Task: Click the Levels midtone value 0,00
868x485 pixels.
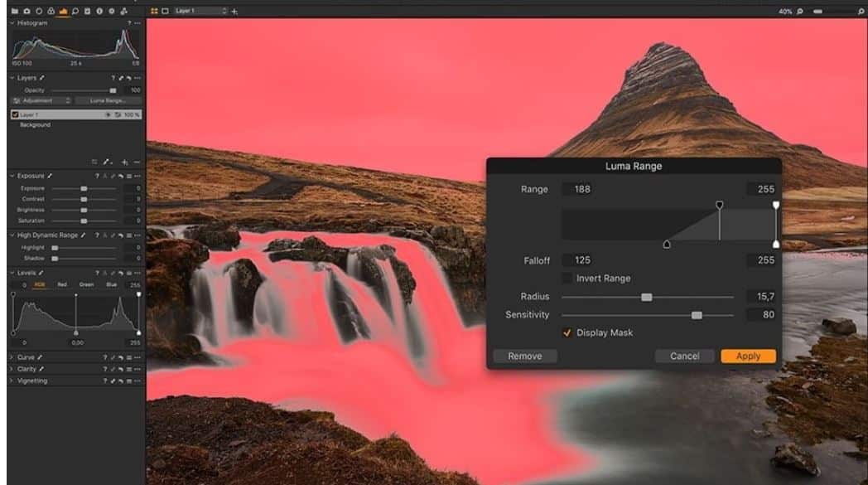Action: (x=78, y=343)
